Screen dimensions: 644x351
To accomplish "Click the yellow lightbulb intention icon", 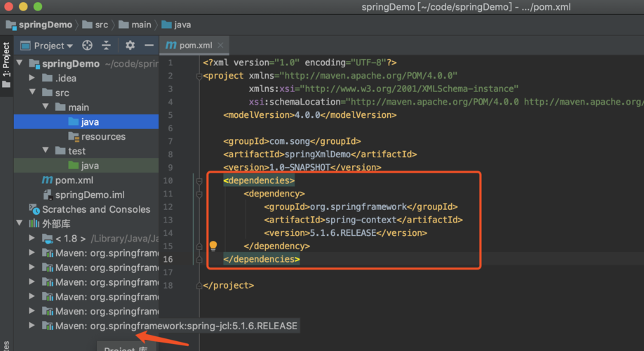I will [x=213, y=246].
